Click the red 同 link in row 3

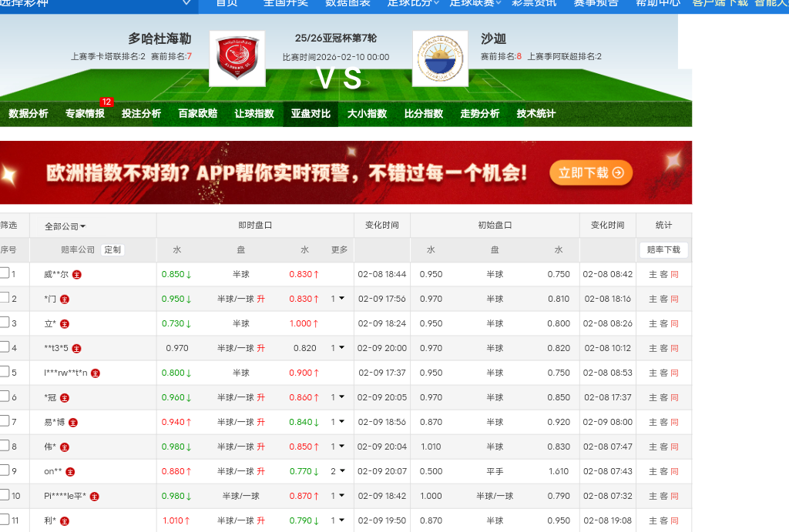tap(675, 323)
